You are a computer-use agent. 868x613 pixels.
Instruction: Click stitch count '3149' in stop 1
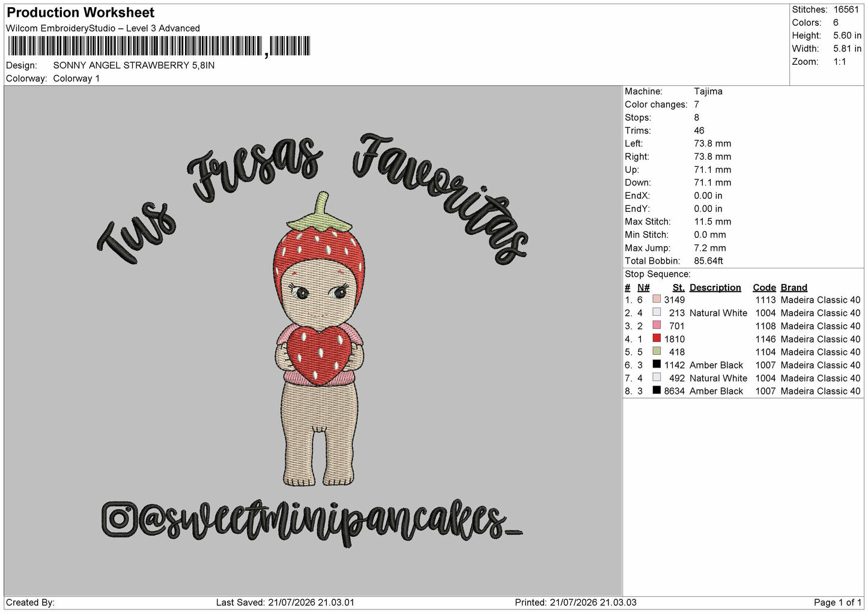coord(675,300)
